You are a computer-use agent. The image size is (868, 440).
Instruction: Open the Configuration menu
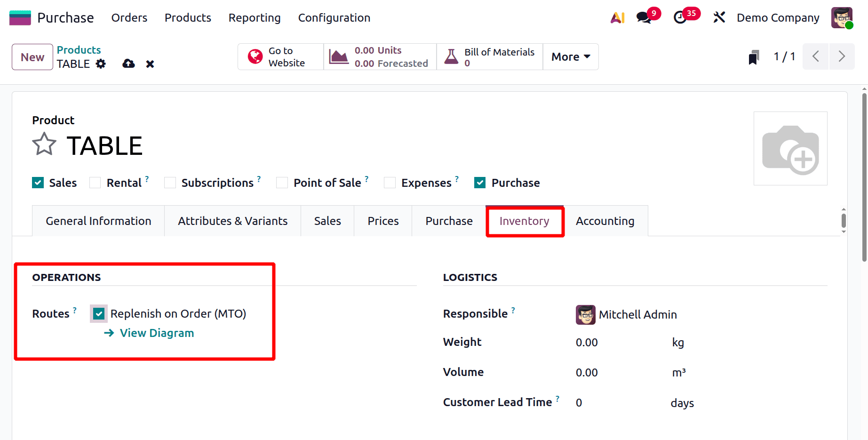[334, 17]
